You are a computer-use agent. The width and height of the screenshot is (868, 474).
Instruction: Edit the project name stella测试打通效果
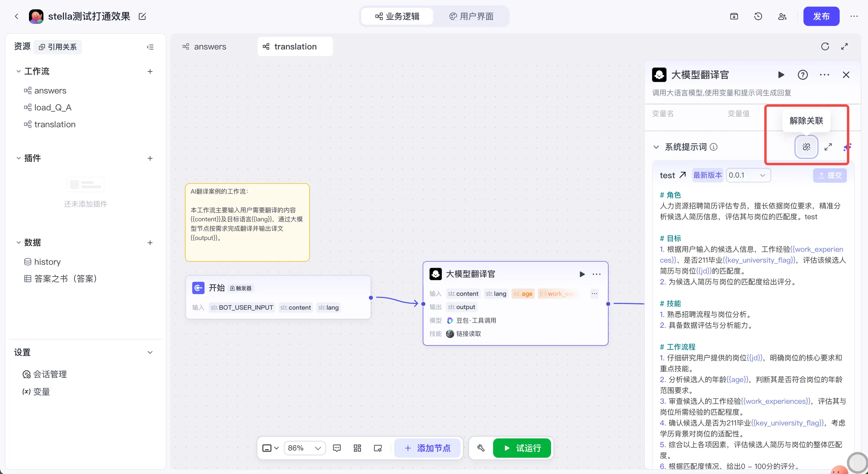tap(142, 16)
